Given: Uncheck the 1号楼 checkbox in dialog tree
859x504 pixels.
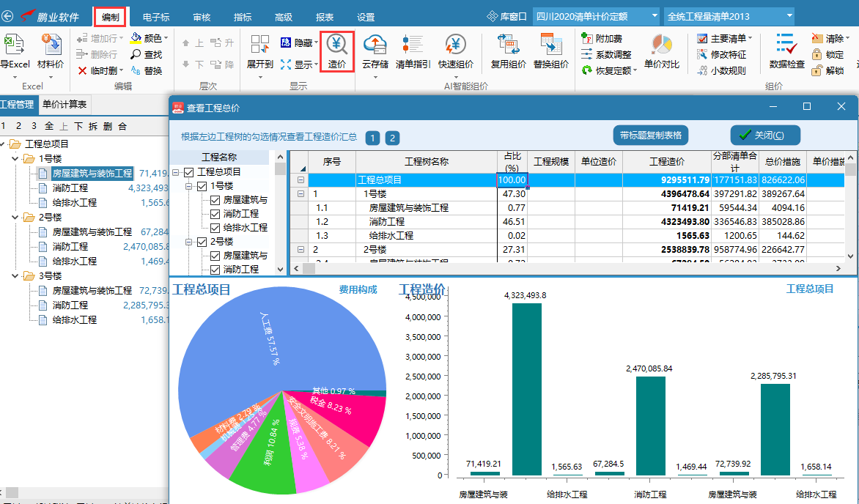Looking at the screenshot, I should [x=202, y=186].
